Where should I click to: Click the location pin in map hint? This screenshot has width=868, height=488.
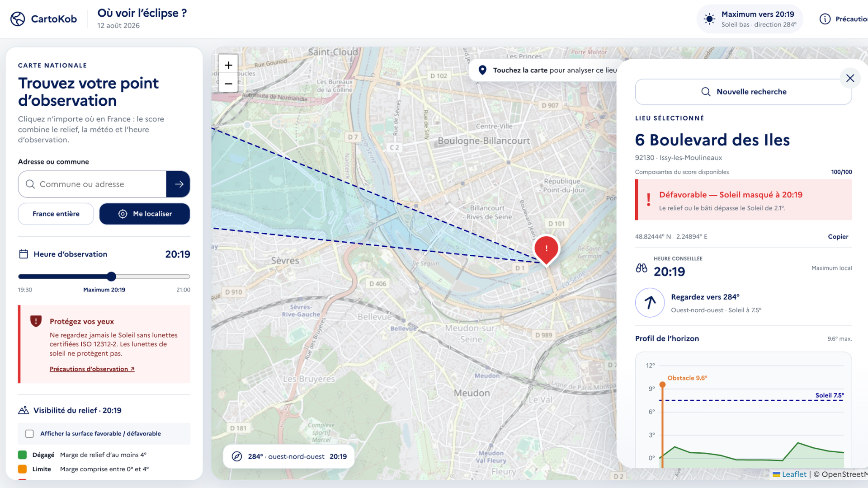click(x=482, y=70)
